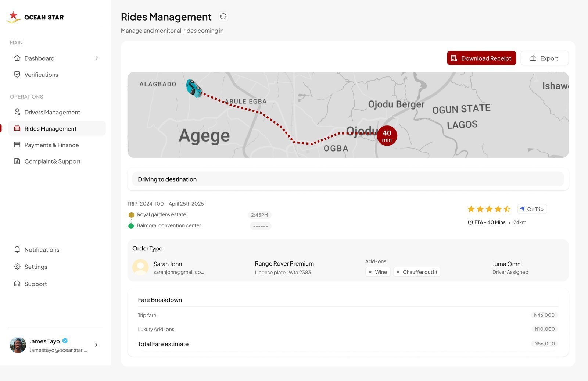Click the Payments & Finance card icon

tap(17, 145)
